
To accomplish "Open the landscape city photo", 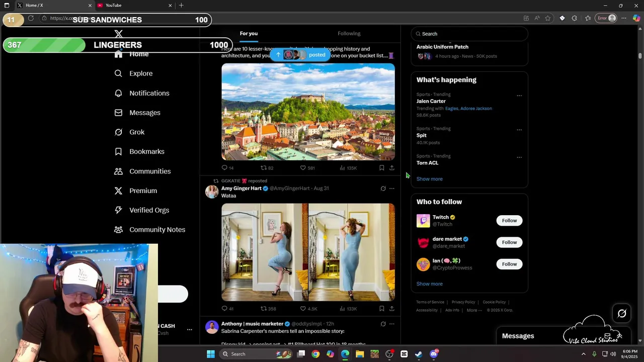I will click(x=308, y=112).
